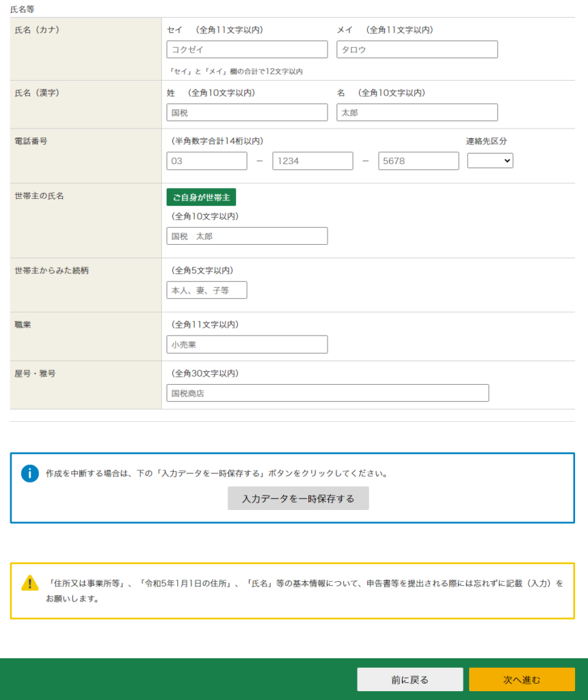Select the phone area code field (03)
Screen dimensions: 588x700
206,161
